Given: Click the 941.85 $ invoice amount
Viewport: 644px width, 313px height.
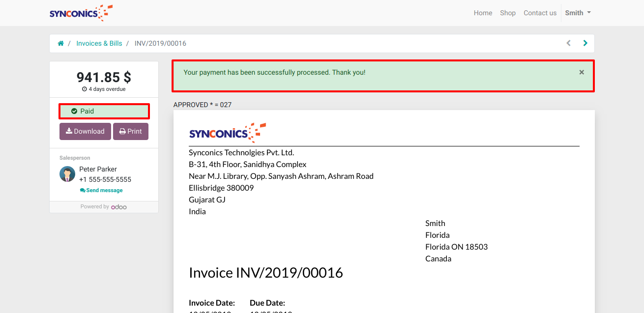Looking at the screenshot, I should [104, 77].
